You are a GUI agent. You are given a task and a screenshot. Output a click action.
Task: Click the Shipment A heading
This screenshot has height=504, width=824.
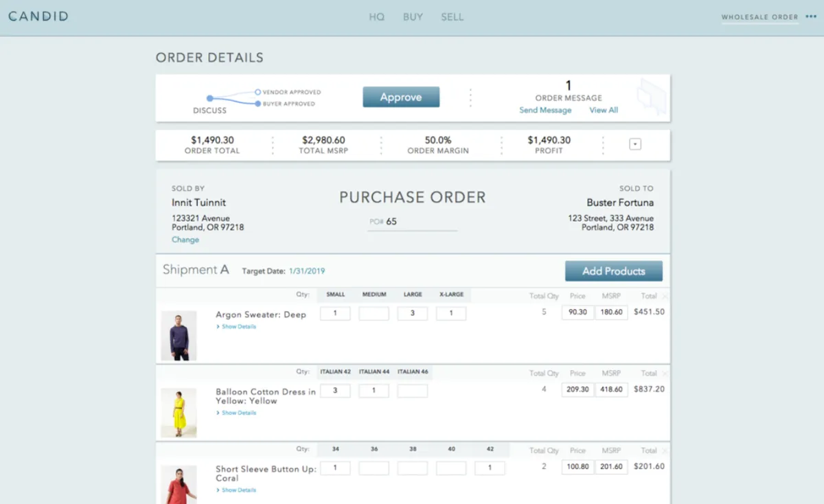coord(196,270)
